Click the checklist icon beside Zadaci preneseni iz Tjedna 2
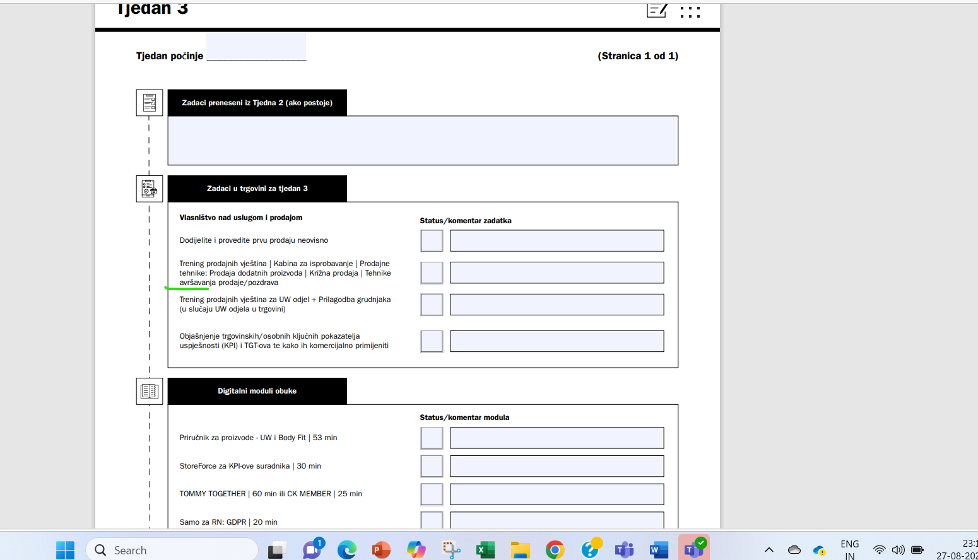The width and height of the screenshot is (978, 560). coord(150,103)
